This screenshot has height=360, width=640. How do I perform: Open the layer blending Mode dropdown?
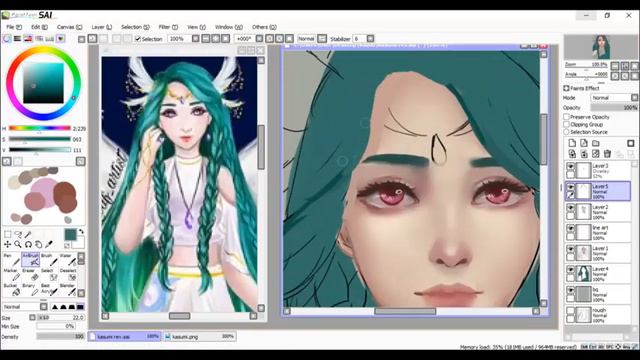click(614, 98)
